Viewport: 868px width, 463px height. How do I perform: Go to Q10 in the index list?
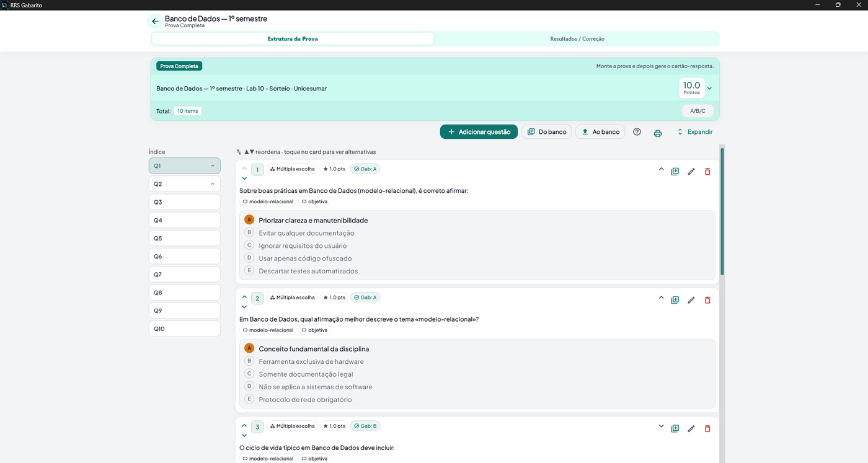point(185,329)
